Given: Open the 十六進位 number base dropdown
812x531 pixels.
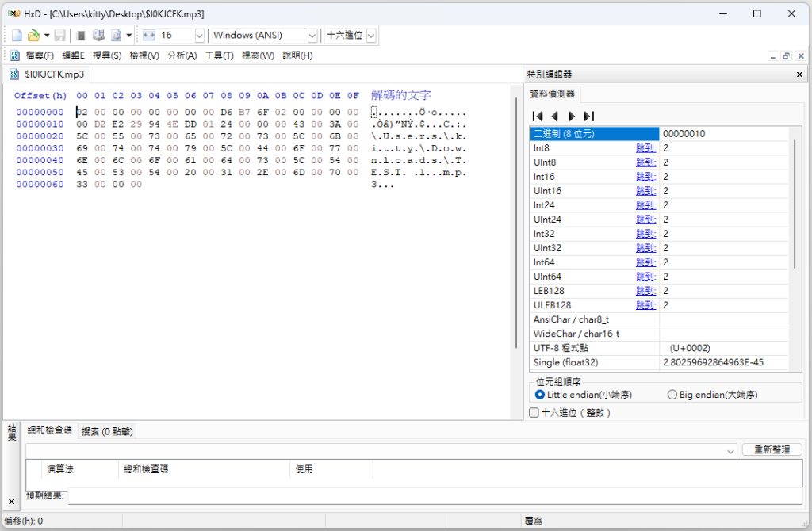Looking at the screenshot, I should [x=371, y=35].
